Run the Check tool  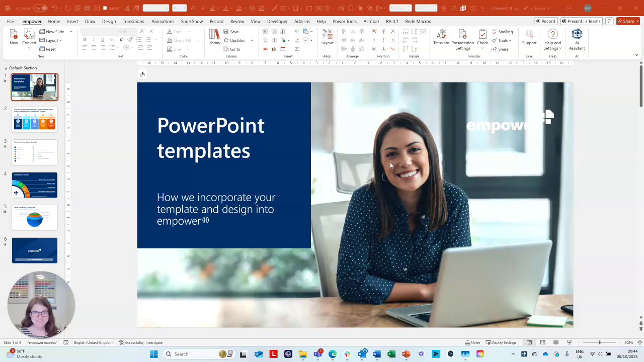(482, 39)
